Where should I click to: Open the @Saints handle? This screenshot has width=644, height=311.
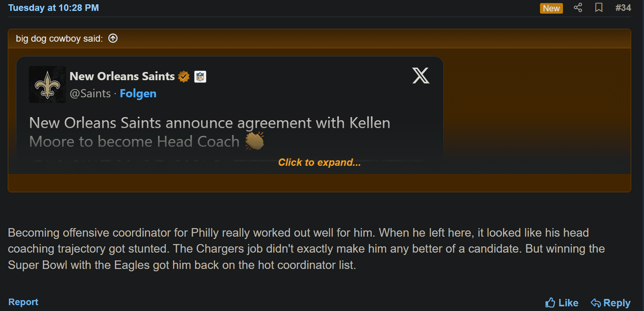point(90,93)
